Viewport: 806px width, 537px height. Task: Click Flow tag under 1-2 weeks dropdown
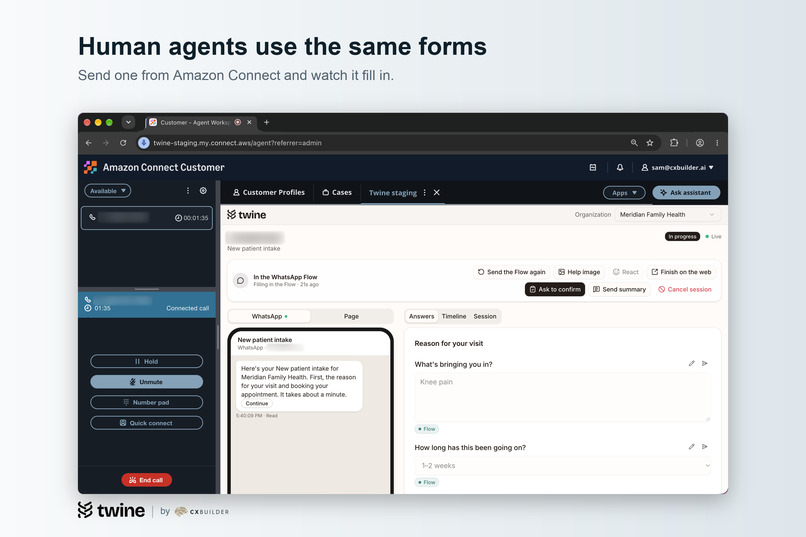pos(427,482)
